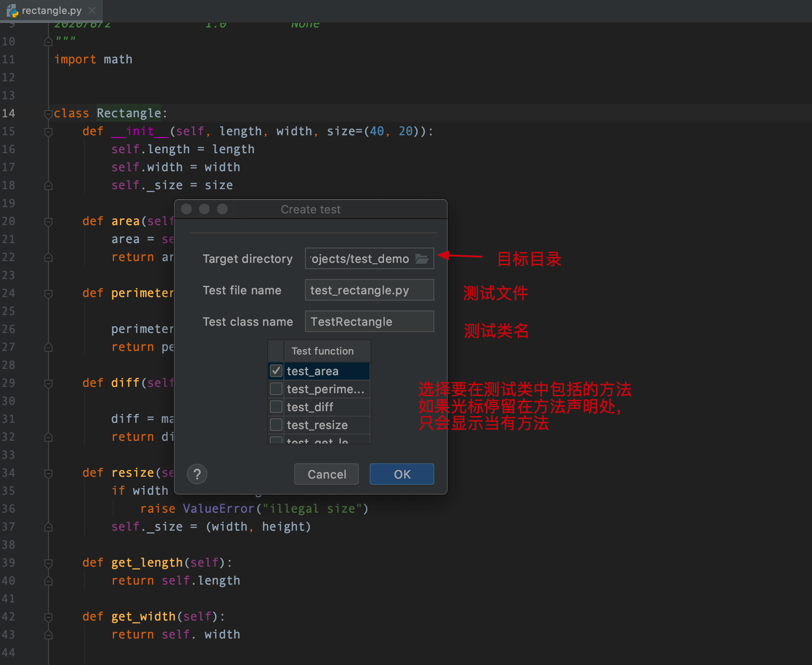Click the docstring end fold marker line 10
This screenshot has width=812, height=665.
coord(49,42)
